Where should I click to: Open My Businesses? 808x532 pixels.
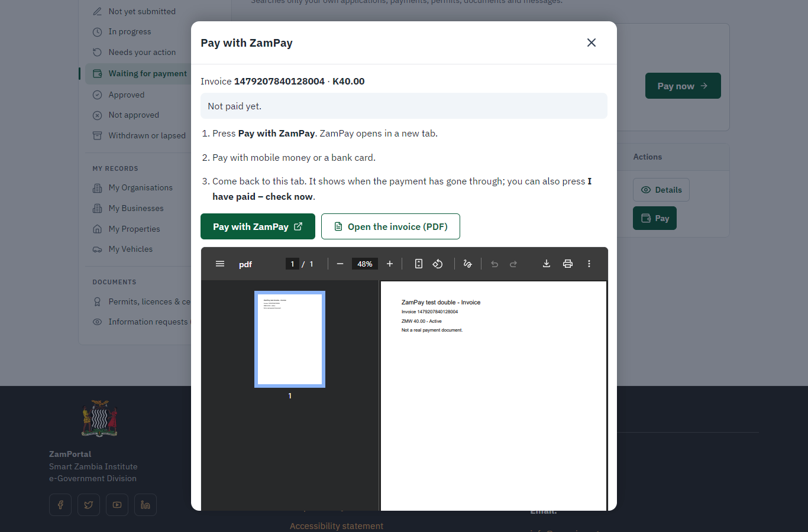136,208
